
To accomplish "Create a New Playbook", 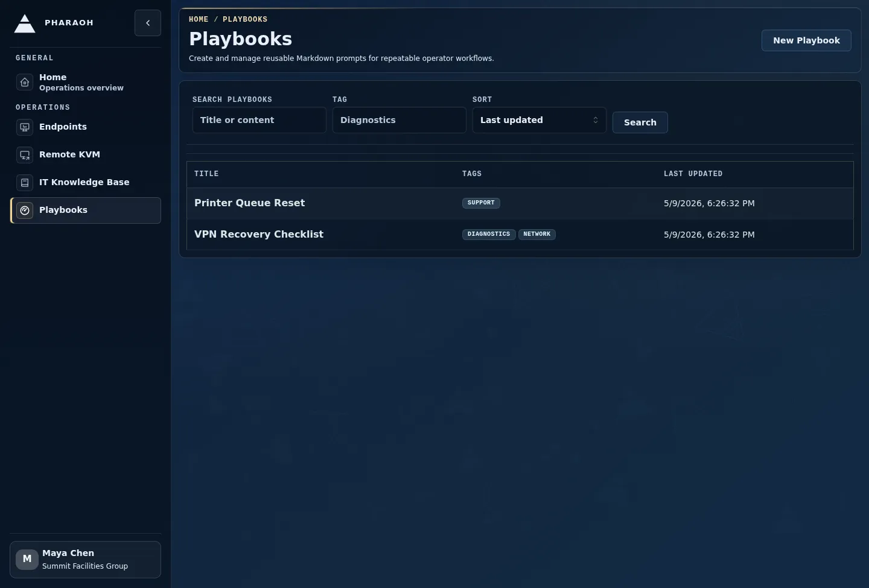I will 806,40.
